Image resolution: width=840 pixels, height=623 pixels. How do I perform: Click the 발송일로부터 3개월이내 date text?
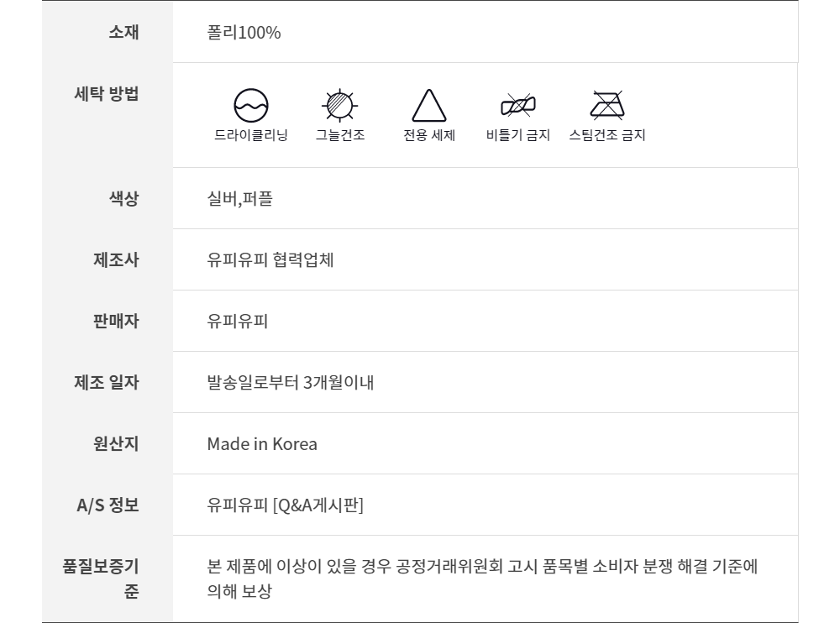click(x=290, y=383)
